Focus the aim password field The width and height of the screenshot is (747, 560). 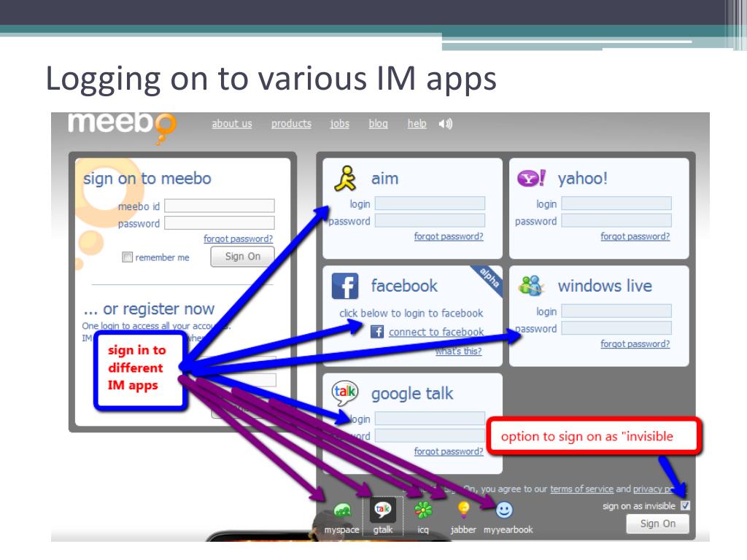[430, 220]
